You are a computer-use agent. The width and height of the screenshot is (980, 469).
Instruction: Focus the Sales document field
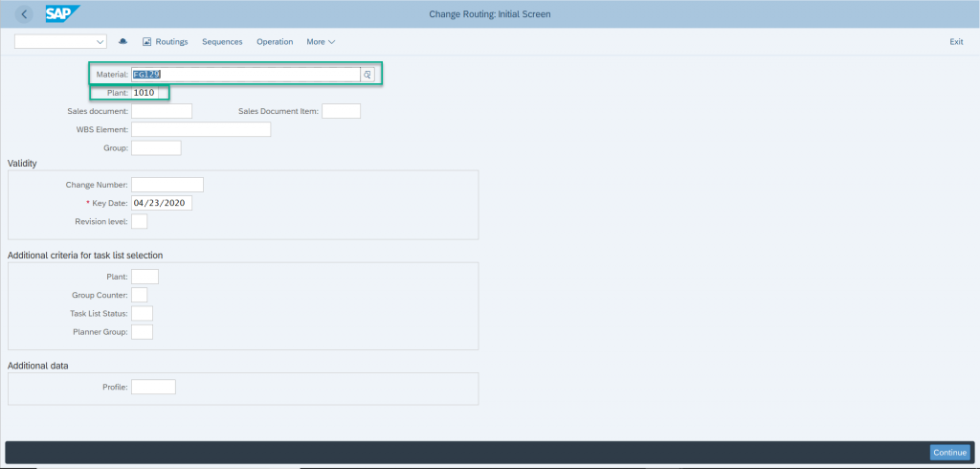(162, 111)
